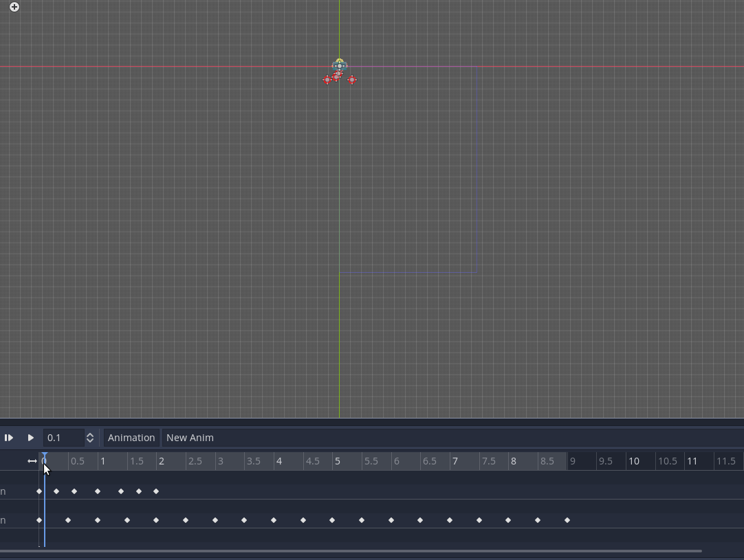Click the rightmost red gizmo handle in viewport
744x560 pixels.
tap(352, 80)
